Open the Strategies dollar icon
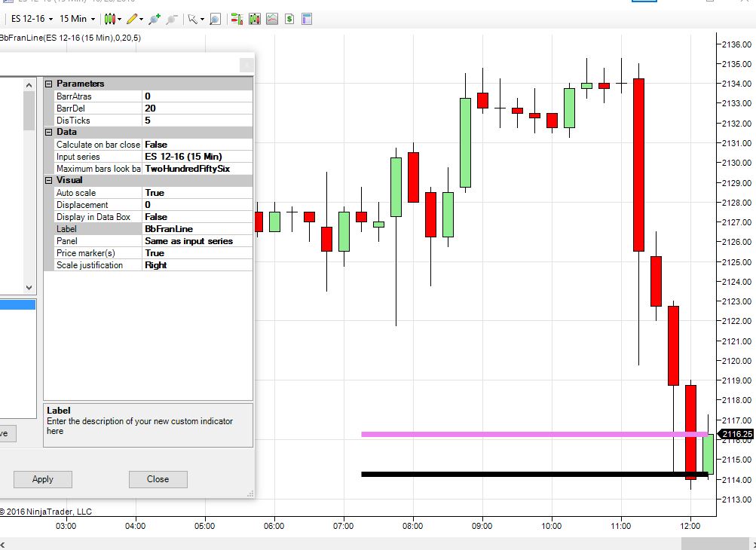Viewport: 756px width, 550px height. [x=289, y=19]
